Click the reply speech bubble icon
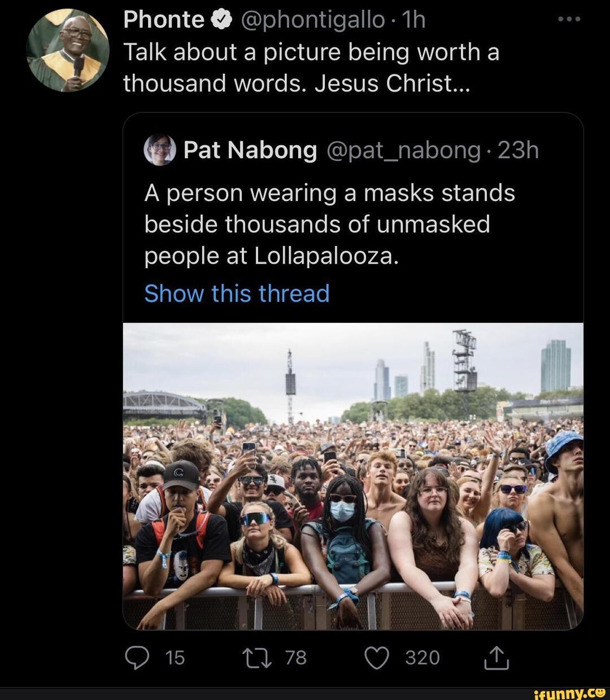 pos(136,658)
